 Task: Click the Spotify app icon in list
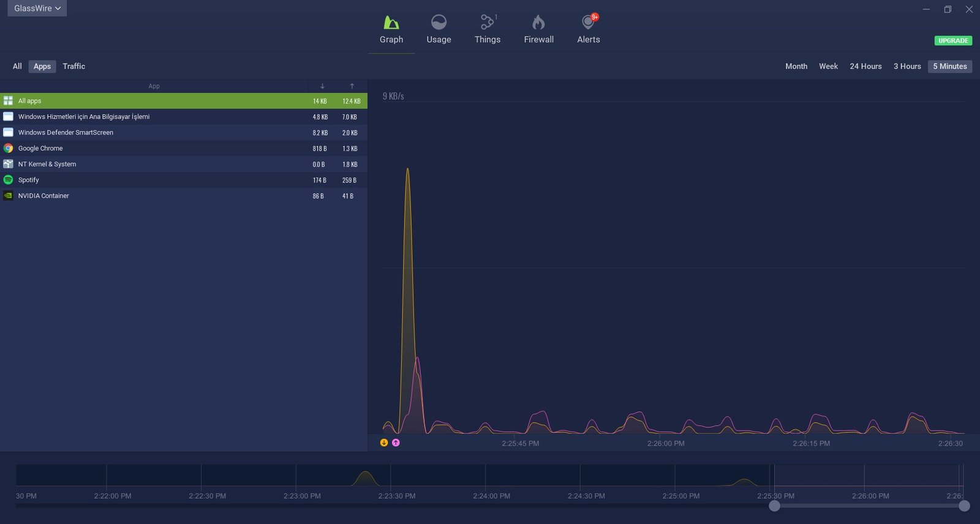(x=8, y=180)
